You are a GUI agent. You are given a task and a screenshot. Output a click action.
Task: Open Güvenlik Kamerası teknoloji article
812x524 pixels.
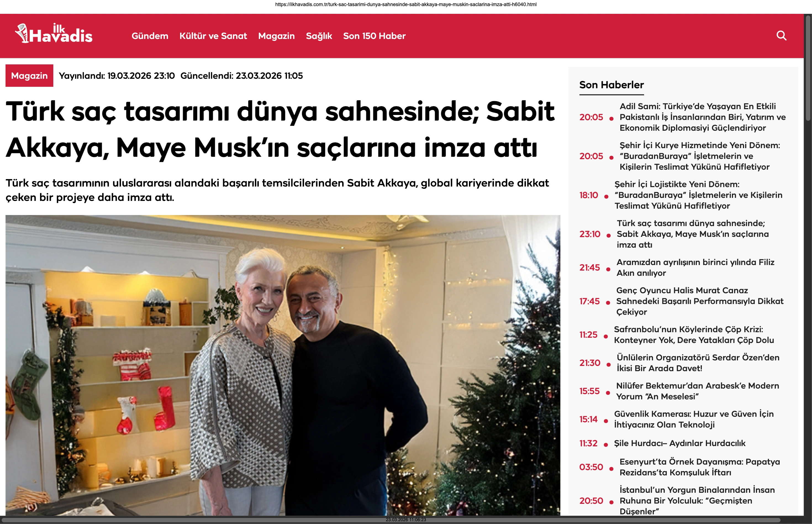pyautogui.click(x=694, y=420)
